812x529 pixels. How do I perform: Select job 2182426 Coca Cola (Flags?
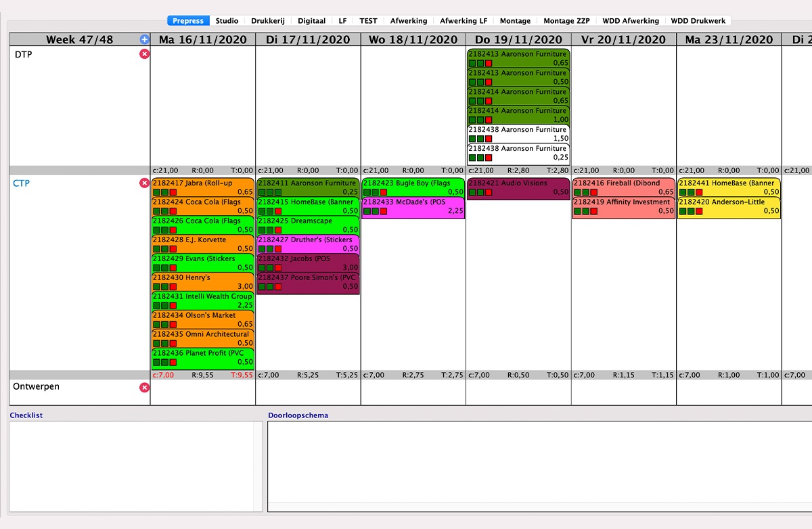click(x=203, y=225)
